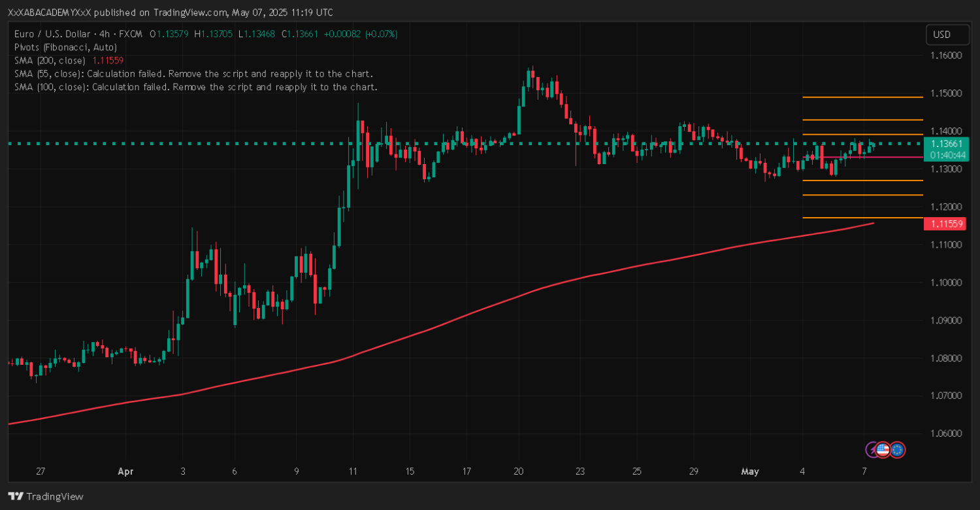Click the 01:40:44 bar countdown timer
The width and height of the screenshot is (980, 510).
tap(945, 155)
